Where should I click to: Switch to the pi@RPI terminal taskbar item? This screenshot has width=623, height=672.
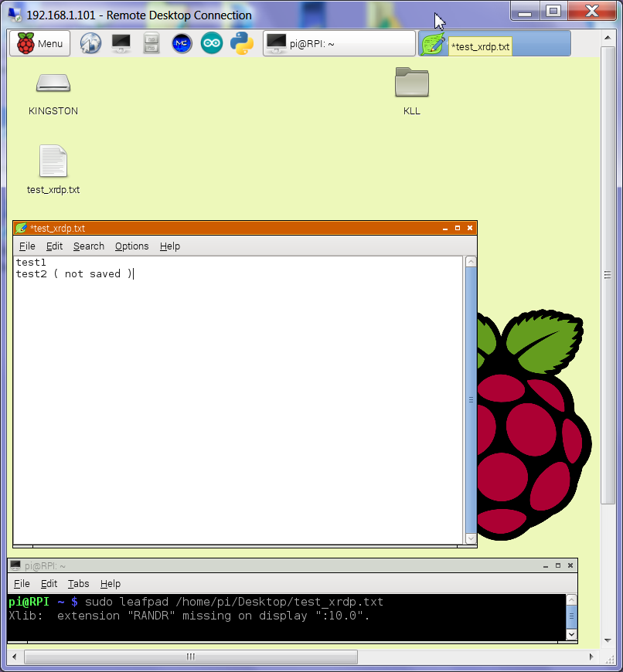[339, 44]
